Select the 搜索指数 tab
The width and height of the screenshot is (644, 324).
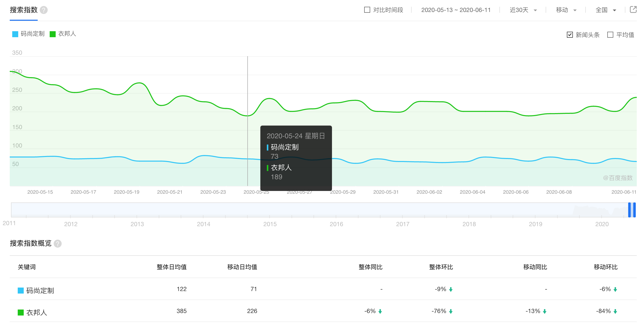[x=24, y=10]
